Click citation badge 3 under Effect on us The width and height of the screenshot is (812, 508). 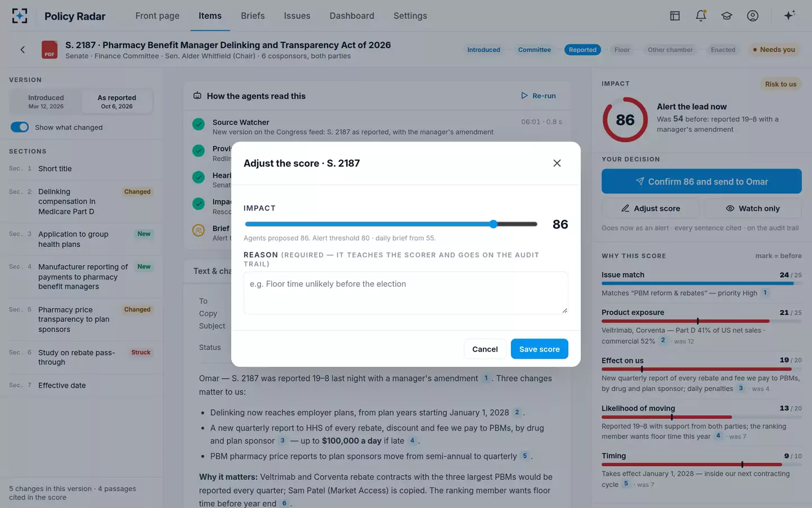pyautogui.click(x=741, y=388)
